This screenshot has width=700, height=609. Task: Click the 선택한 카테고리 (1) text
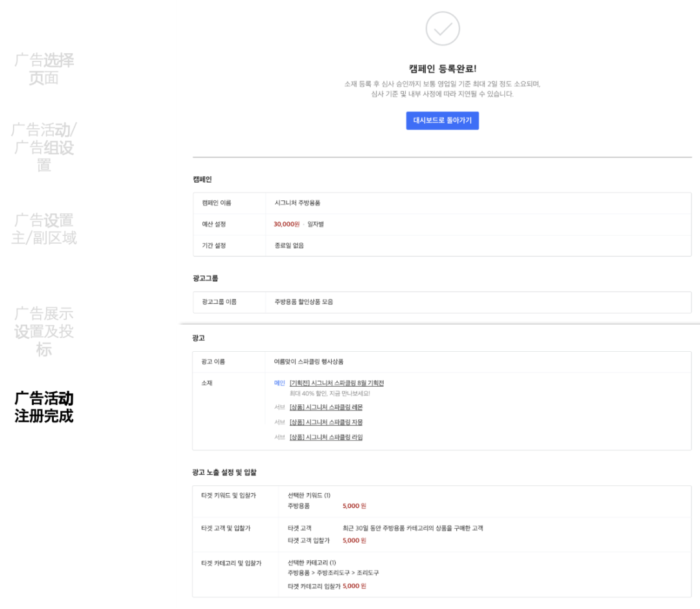[x=312, y=562]
